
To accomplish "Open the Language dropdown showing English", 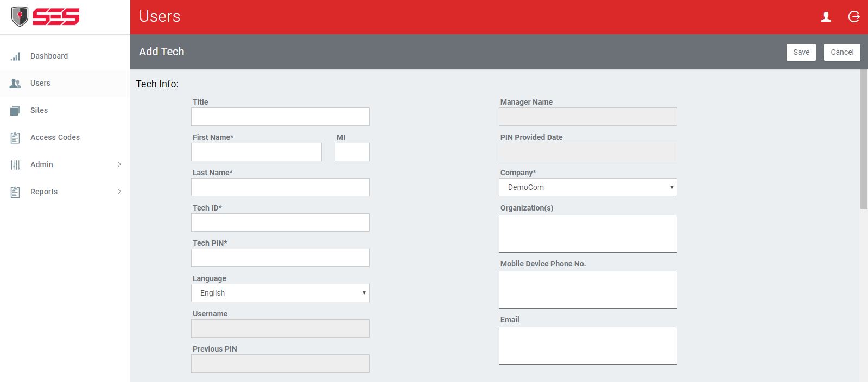I will click(280, 293).
